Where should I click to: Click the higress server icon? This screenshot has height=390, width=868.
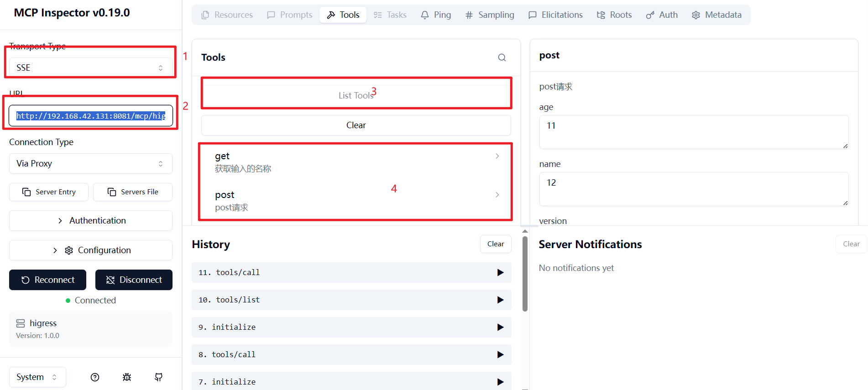(x=21, y=323)
